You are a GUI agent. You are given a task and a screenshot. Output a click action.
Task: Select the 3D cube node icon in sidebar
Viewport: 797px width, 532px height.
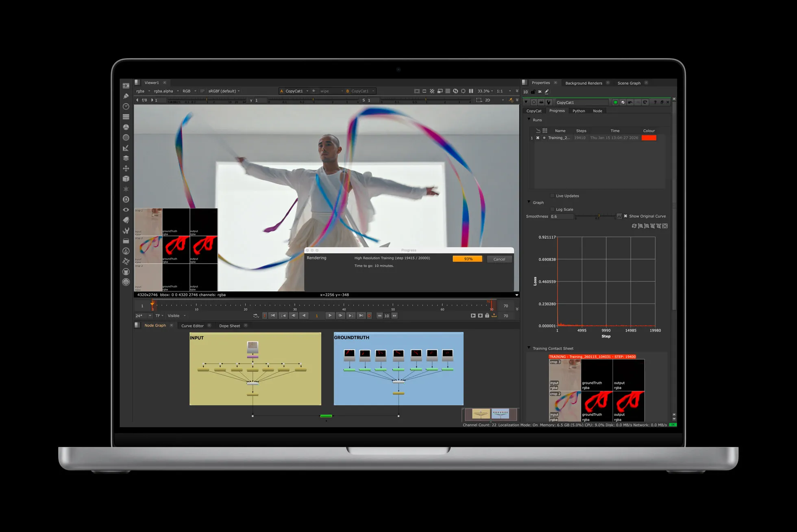pos(126,179)
